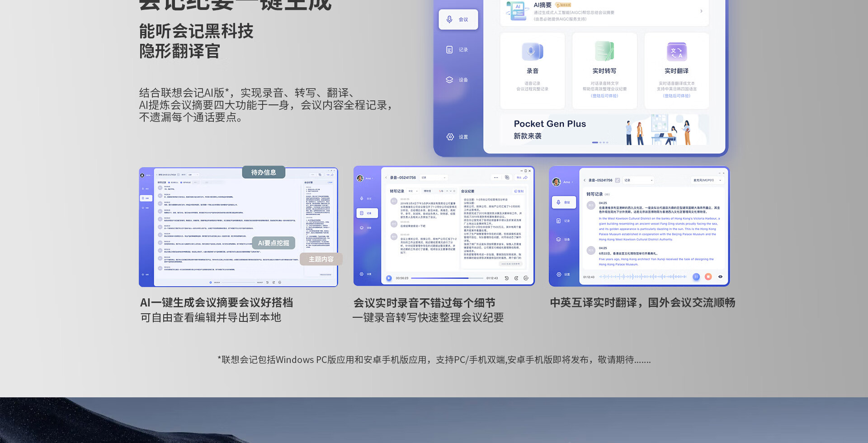Click 登陆后可体验 link under 实时翻译
This screenshot has height=443, width=868.
(x=677, y=96)
